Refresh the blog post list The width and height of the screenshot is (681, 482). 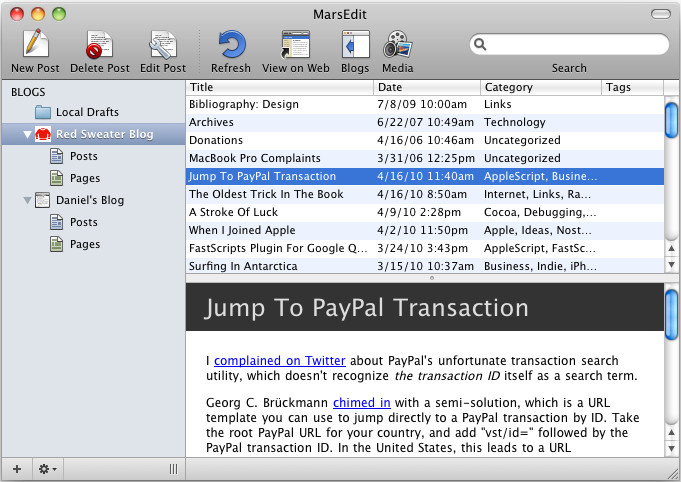point(231,45)
